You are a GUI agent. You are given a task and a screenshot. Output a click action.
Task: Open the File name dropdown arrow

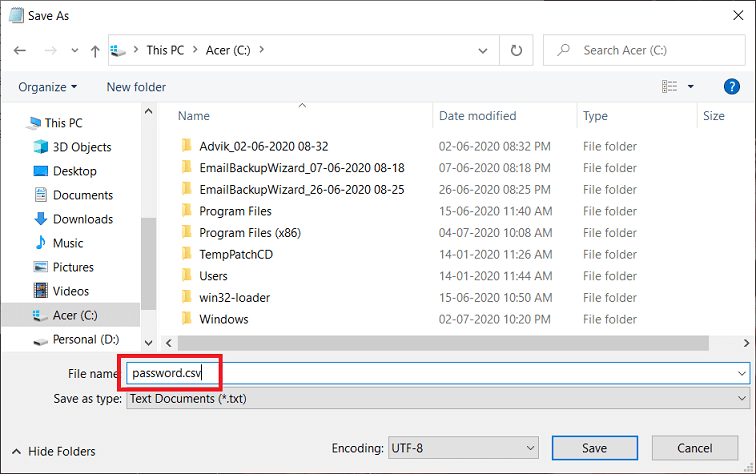[x=742, y=373]
